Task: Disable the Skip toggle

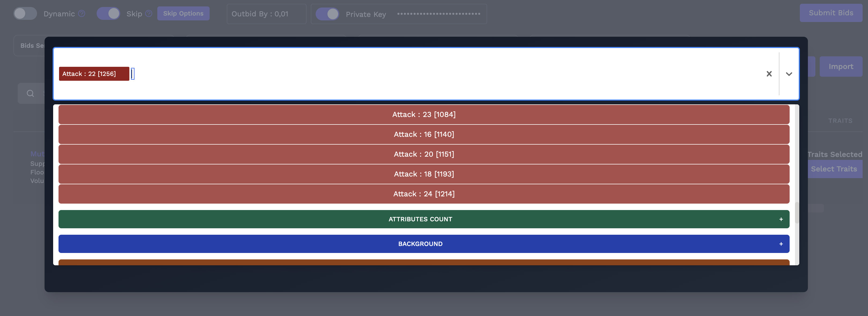Action: click(x=108, y=13)
